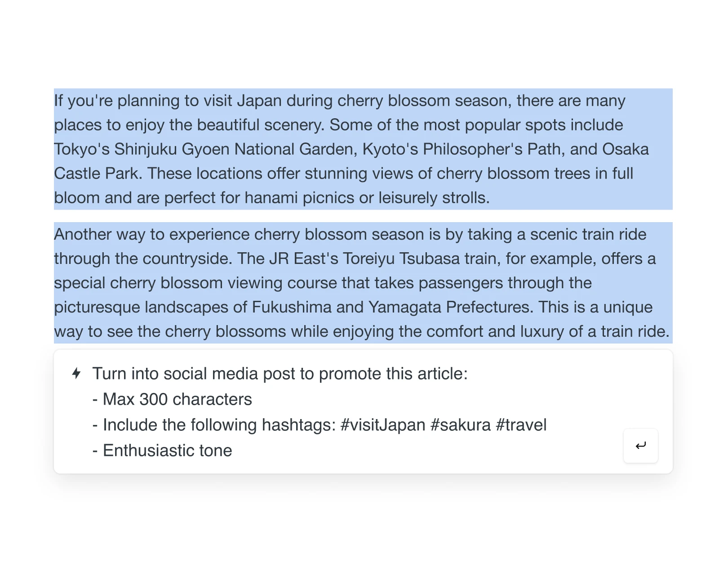728x567 pixels.
Task: Click 'Include the following hashtags' text
Action: pyautogui.click(x=219, y=425)
